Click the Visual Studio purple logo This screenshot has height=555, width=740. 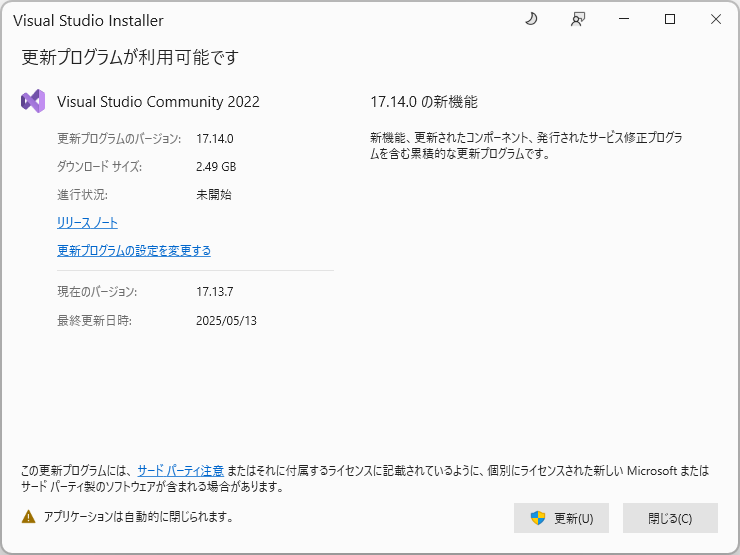coord(33,101)
